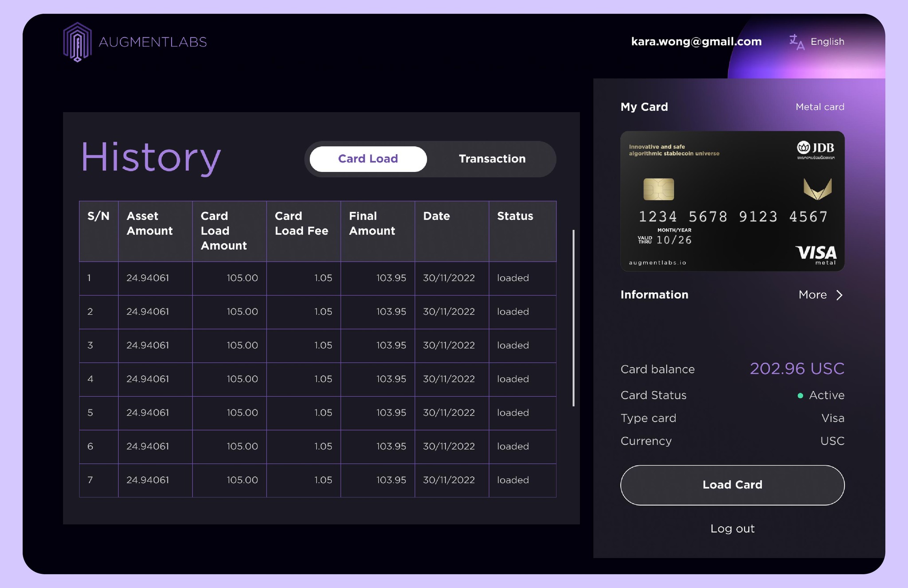Screen dimensions: 908x588
Task: Click the language translate icon
Action: 796,42
